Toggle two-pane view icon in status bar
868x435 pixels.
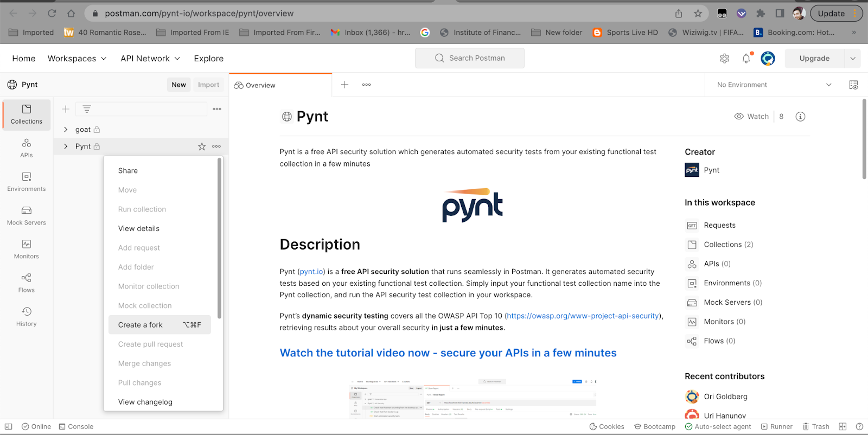(843, 427)
